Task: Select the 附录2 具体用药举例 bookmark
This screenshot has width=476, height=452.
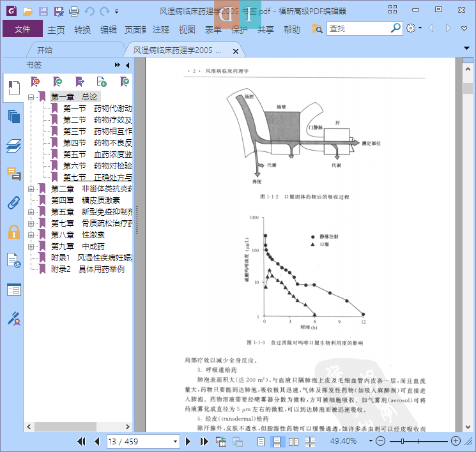Action: coord(88,269)
